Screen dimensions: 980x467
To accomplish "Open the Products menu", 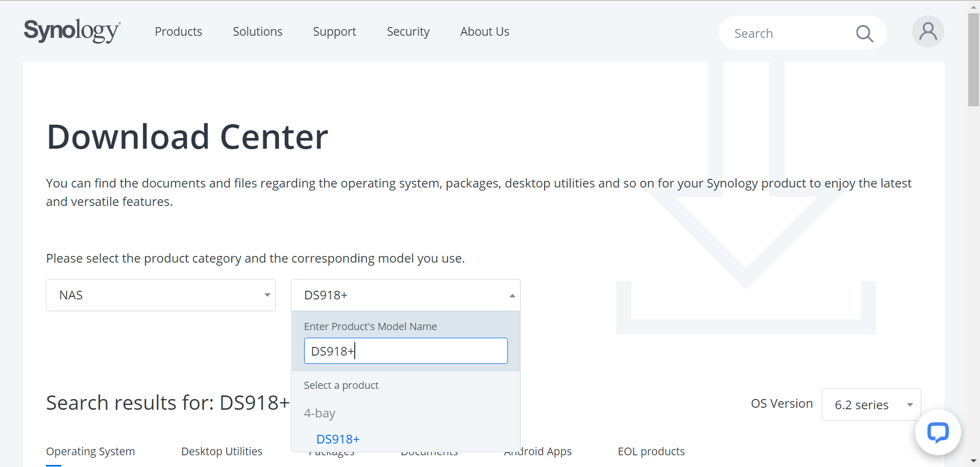I will pyautogui.click(x=178, y=31).
